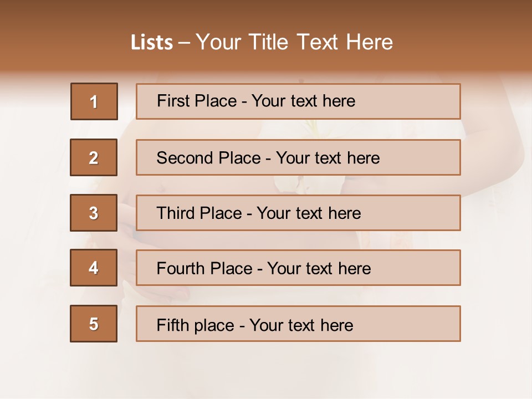Image resolution: width=532 pixels, height=399 pixels.
Task: Click the dash in the slide title
Action: pyautogui.click(x=185, y=43)
